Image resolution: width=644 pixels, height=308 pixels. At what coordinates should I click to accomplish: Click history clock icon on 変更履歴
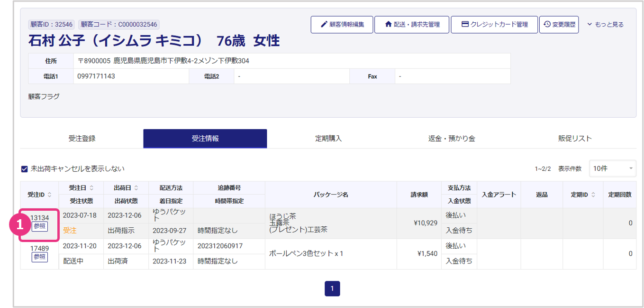(x=547, y=25)
